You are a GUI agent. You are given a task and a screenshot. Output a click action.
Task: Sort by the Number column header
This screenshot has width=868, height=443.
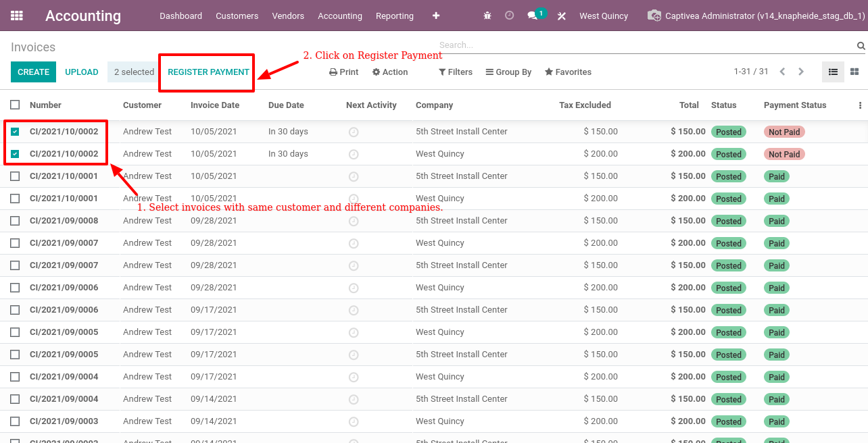45,105
